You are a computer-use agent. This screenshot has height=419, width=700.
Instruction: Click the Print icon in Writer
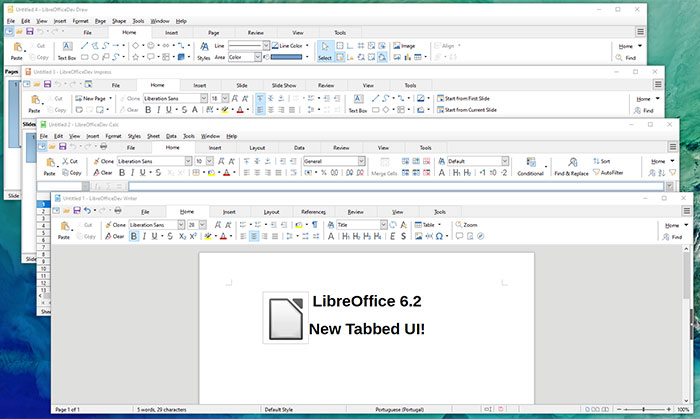tap(118, 211)
